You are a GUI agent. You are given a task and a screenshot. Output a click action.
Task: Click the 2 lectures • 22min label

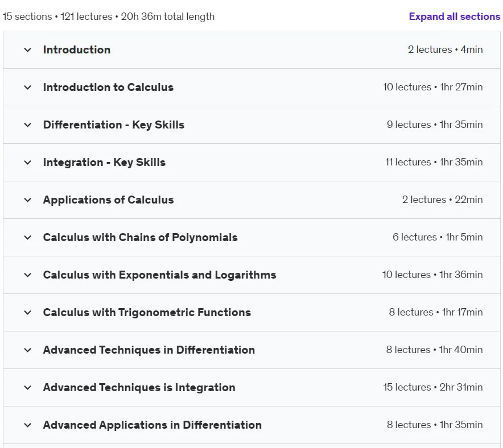click(442, 200)
